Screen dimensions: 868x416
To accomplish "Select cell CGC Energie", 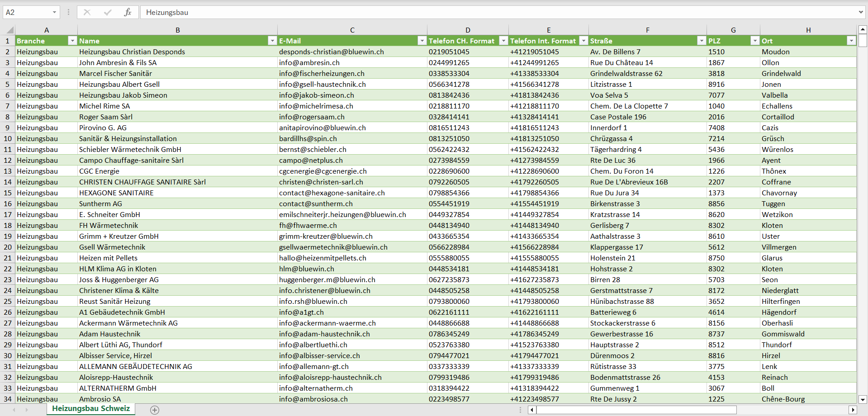I will [178, 171].
